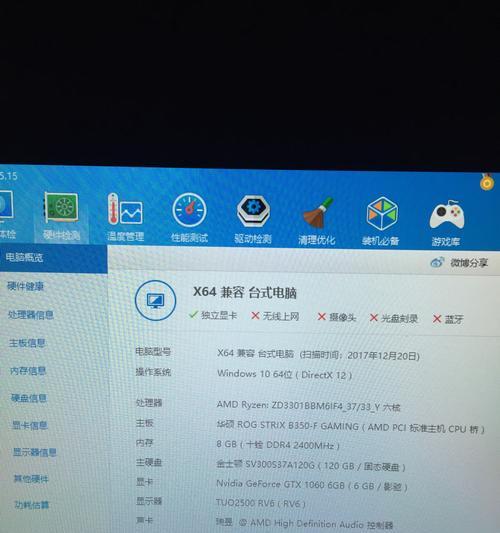500x533 pixels.
Task: Click the 显卡 row label
Action: [x=144, y=482]
